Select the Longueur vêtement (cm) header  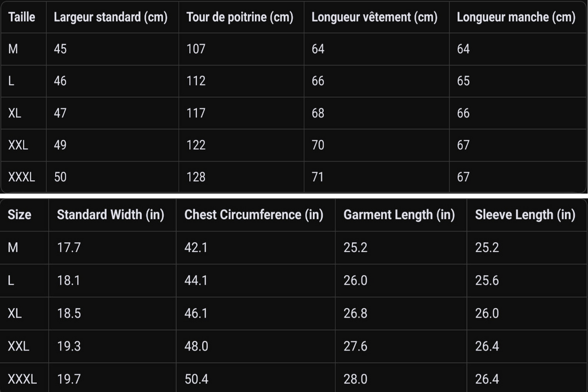click(x=374, y=17)
